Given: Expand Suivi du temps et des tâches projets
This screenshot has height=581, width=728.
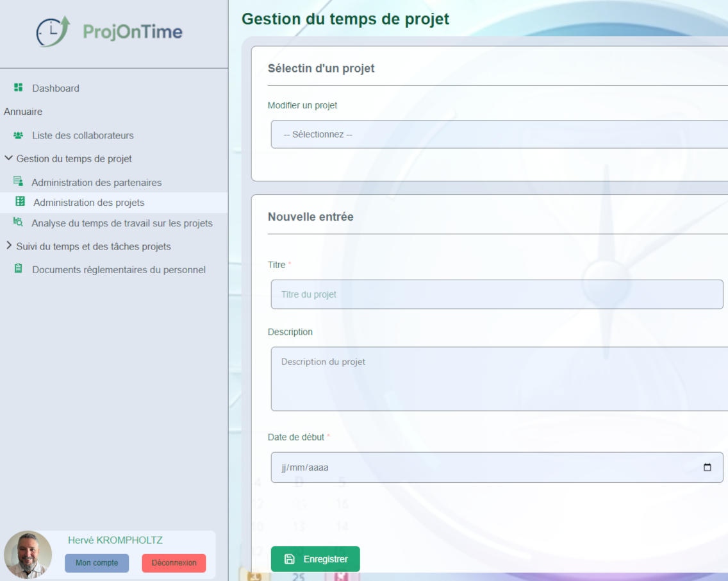Looking at the screenshot, I should [x=9, y=246].
